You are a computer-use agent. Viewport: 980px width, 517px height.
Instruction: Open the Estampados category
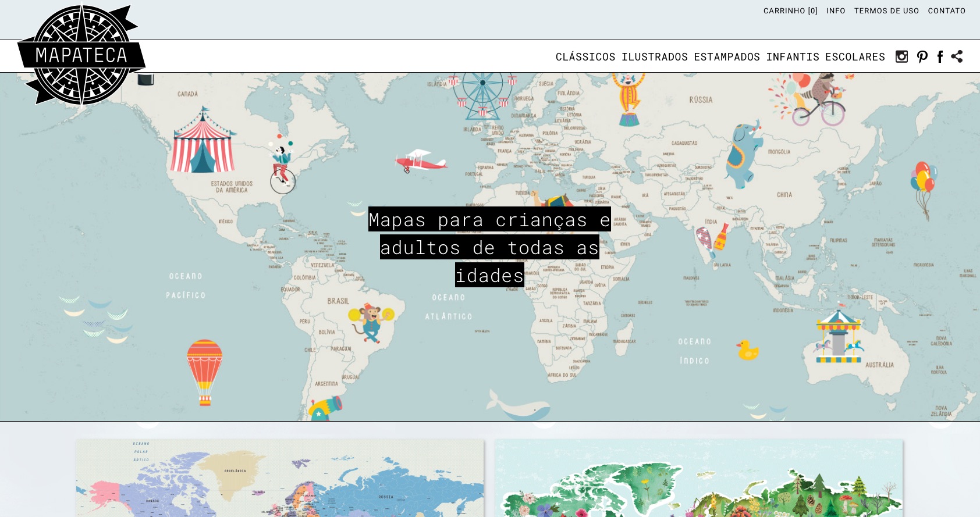click(727, 57)
